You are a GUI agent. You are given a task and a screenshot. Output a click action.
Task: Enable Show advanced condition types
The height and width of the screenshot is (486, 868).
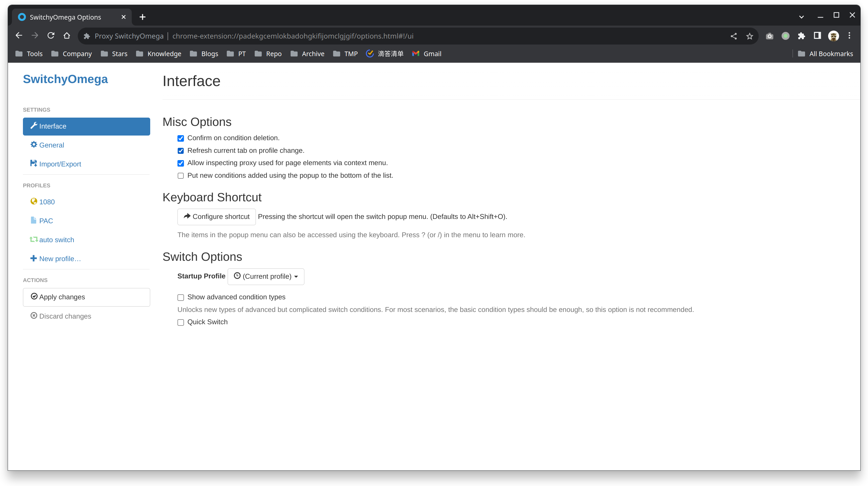(180, 297)
